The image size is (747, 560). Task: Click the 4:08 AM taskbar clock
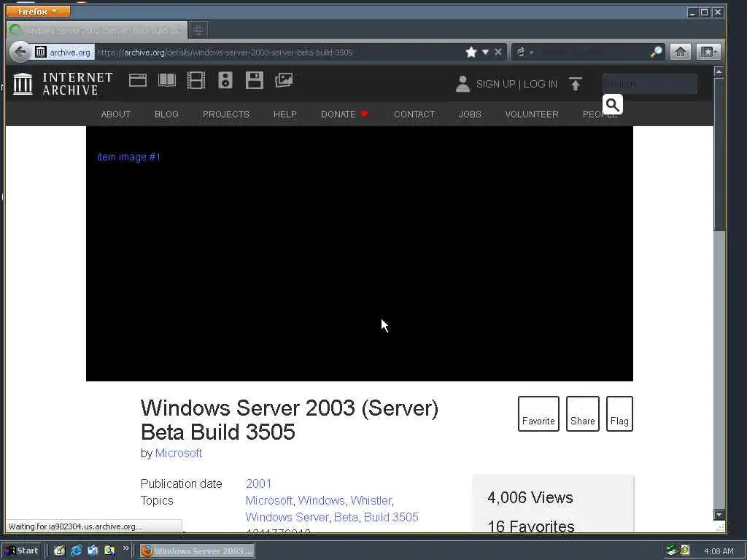[719, 551]
